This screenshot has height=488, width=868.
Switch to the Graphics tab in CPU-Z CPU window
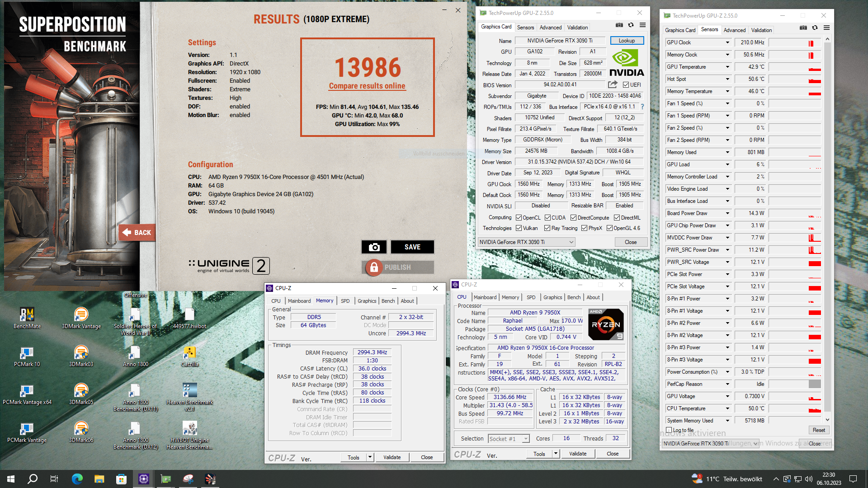pos(552,297)
